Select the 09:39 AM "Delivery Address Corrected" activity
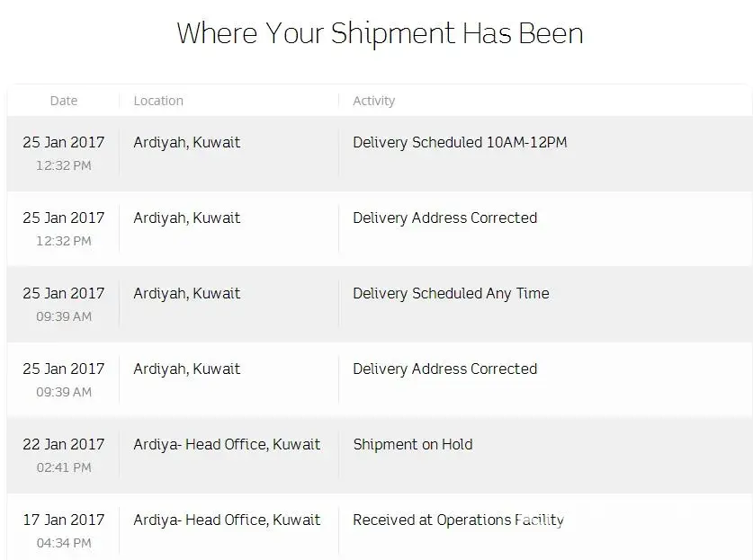The image size is (753, 560). [x=444, y=369]
